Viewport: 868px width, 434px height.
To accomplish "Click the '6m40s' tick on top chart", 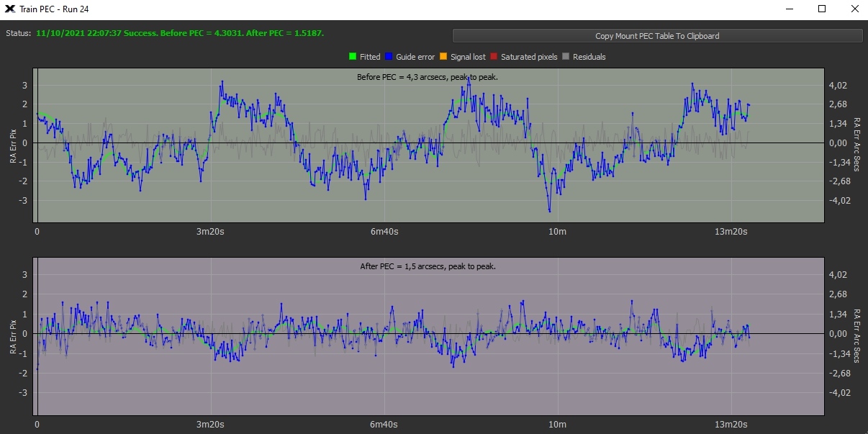I will [384, 232].
